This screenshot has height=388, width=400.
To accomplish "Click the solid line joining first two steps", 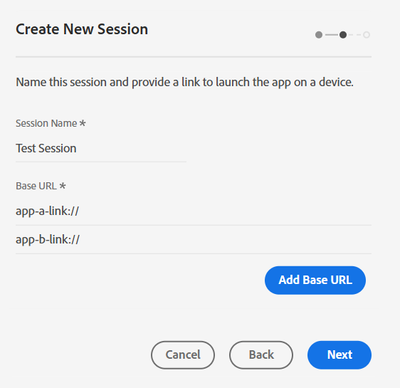I will pyautogui.click(x=331, y=35).
